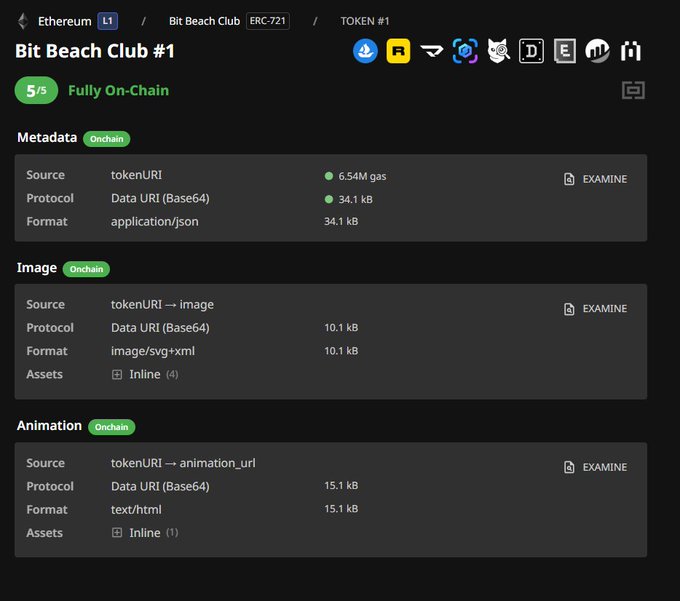Click EXAMINE label in Image panel
The height and width of the screenshot is (601, 680).
click(x=605, y=309)
